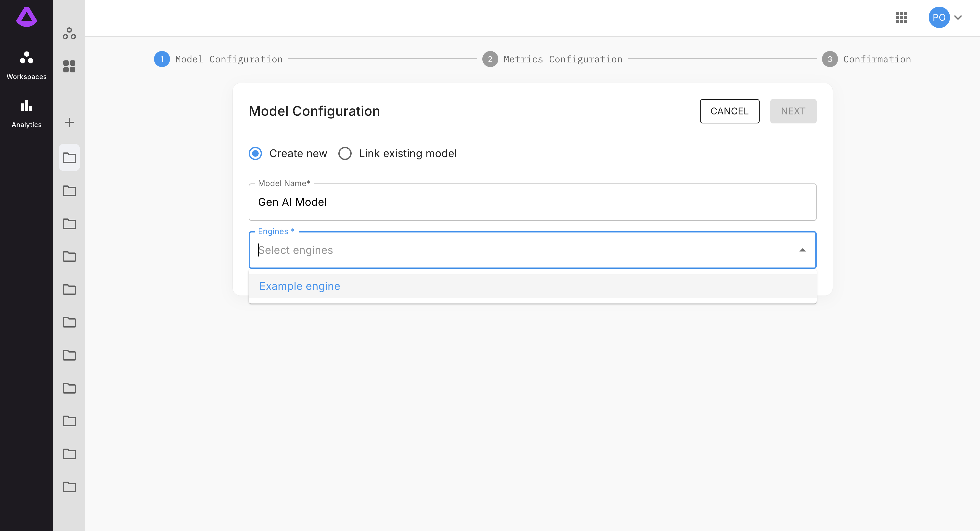Screen dimensions: 980x531
Task: Choose Example engine from the list
Action: pyautogui.click(x=532, y=286)
